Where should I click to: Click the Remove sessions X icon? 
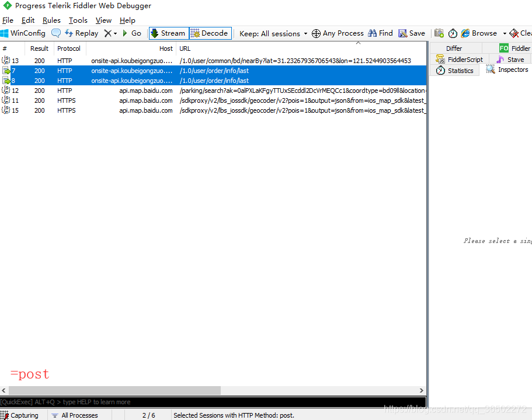107,33
